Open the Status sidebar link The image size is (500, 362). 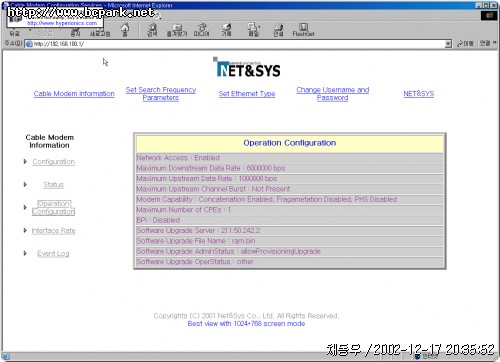(53, 185)
